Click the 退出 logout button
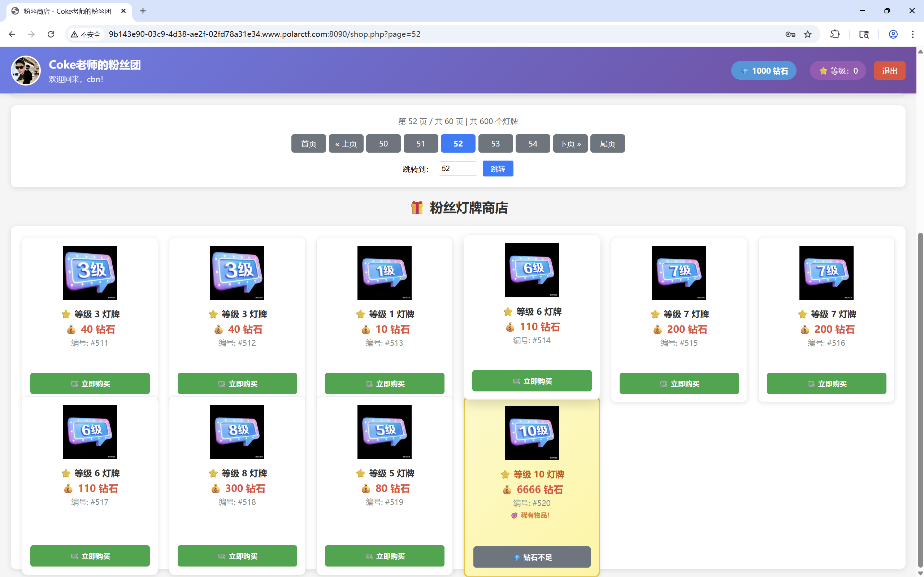This screenshot has width=924, height=577. pyautogui.click(x=889, y=71)
